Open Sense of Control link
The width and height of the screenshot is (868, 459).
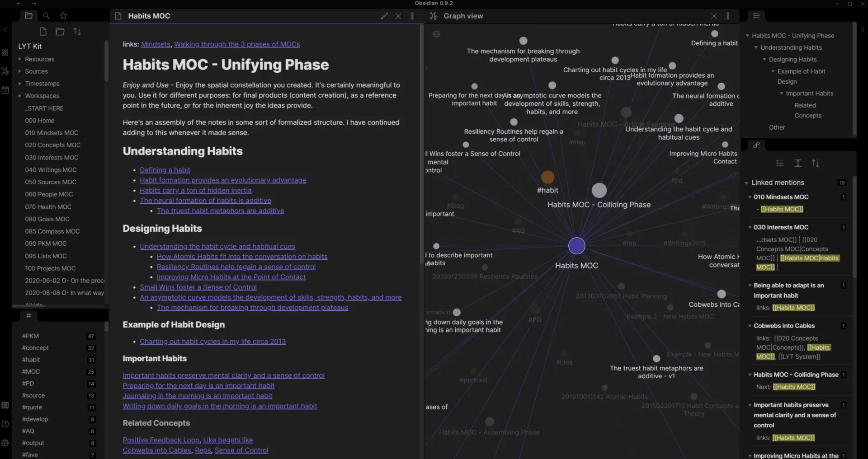tap(241, 450)
